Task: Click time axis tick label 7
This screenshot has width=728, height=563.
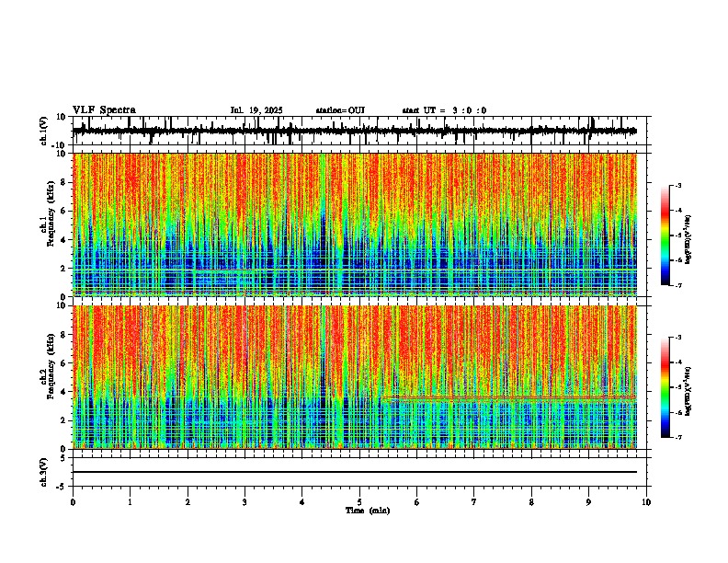Action: [474, 502]
